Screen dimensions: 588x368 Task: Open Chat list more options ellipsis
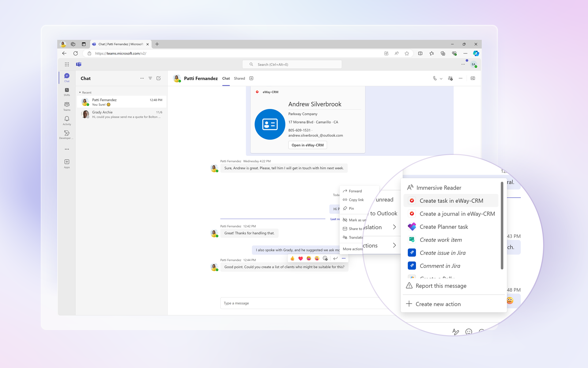[142, 78]
